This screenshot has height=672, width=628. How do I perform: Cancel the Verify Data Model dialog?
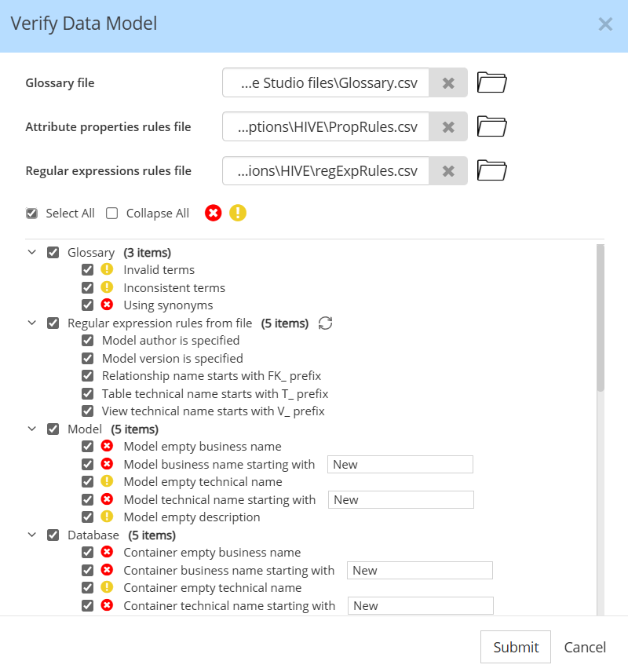(585, 647)
